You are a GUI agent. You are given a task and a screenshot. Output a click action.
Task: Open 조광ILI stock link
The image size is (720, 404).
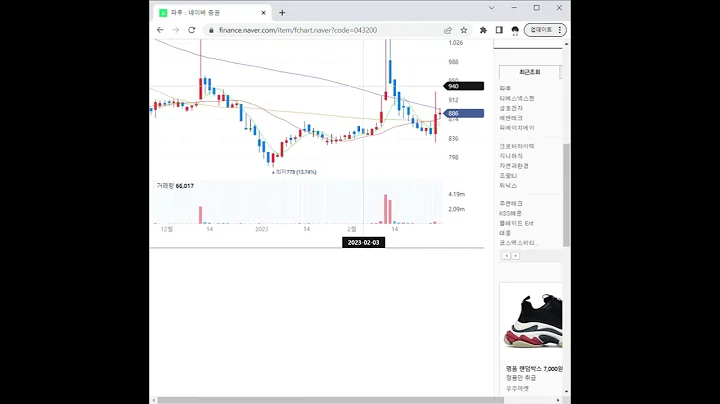508,176
